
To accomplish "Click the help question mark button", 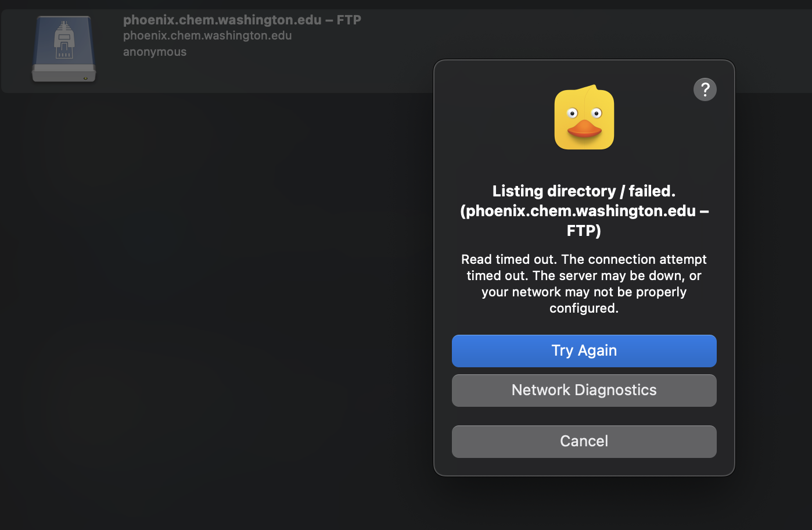I will [x=705, y=89].
